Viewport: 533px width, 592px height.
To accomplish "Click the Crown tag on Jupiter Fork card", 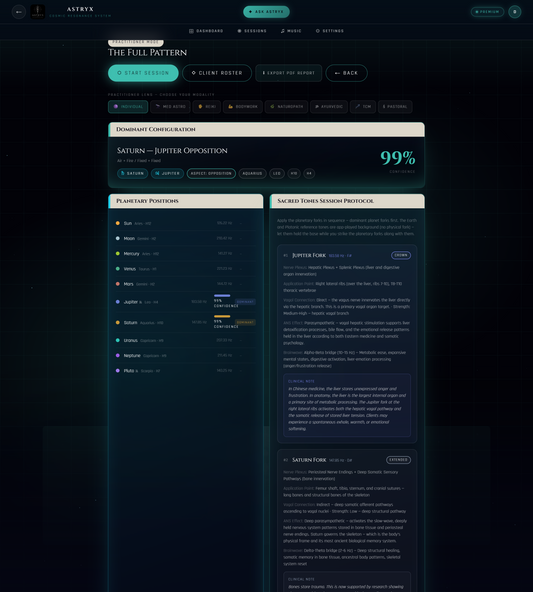I will point(401,255).
